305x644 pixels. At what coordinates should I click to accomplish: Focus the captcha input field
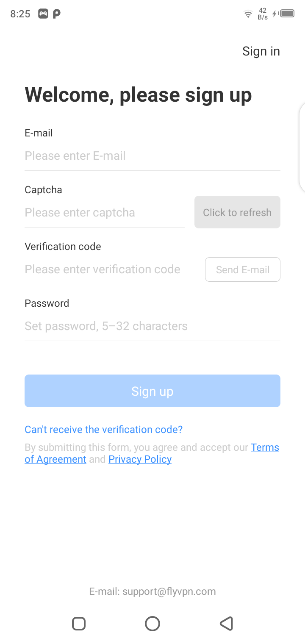coord(104,213)
